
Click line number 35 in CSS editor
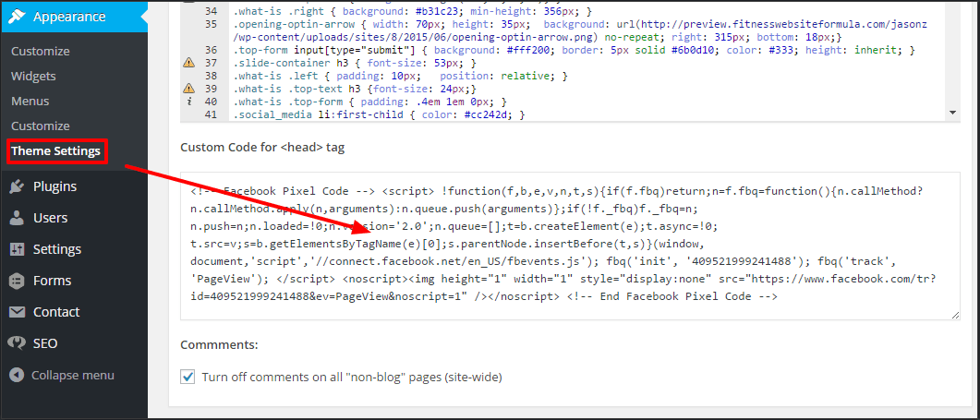tap(210, 24)
